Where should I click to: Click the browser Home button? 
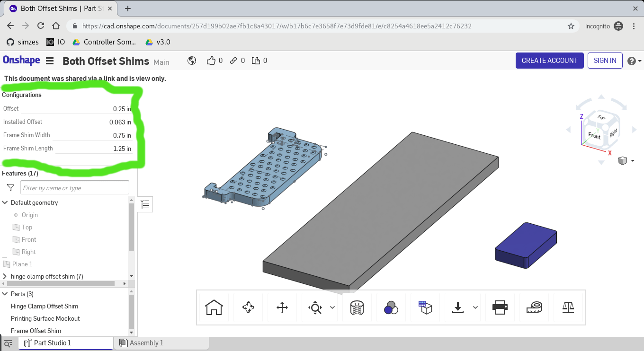(56, 26)
